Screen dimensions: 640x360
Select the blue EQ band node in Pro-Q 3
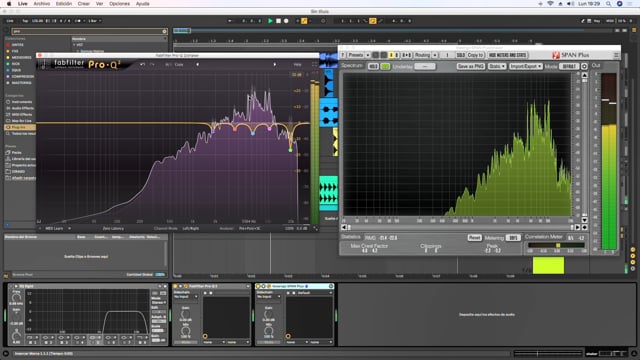click(253, 133)
